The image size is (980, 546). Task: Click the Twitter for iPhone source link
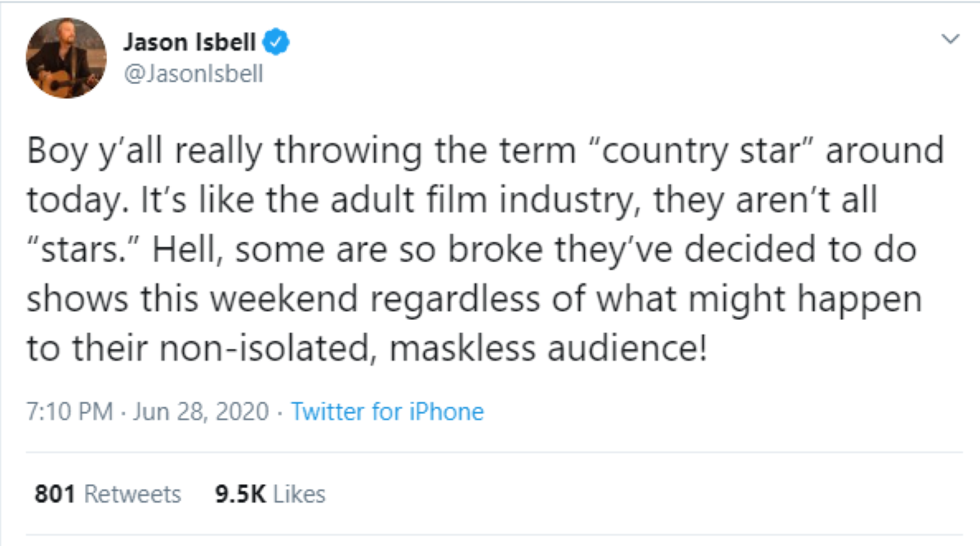coord(387,411)
